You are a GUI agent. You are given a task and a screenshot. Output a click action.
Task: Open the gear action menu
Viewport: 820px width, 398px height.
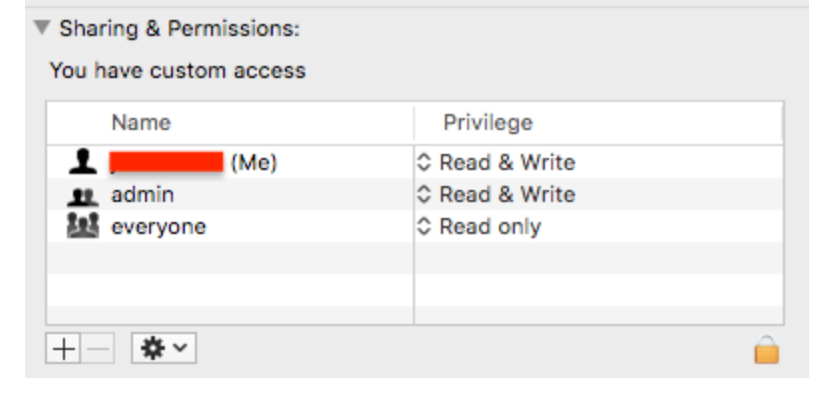(x=164, y=348)
